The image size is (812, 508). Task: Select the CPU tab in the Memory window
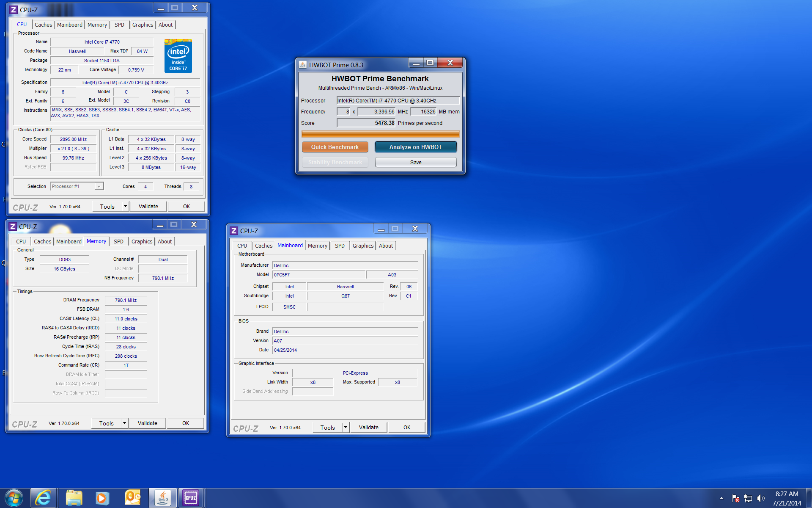[21, 241]
